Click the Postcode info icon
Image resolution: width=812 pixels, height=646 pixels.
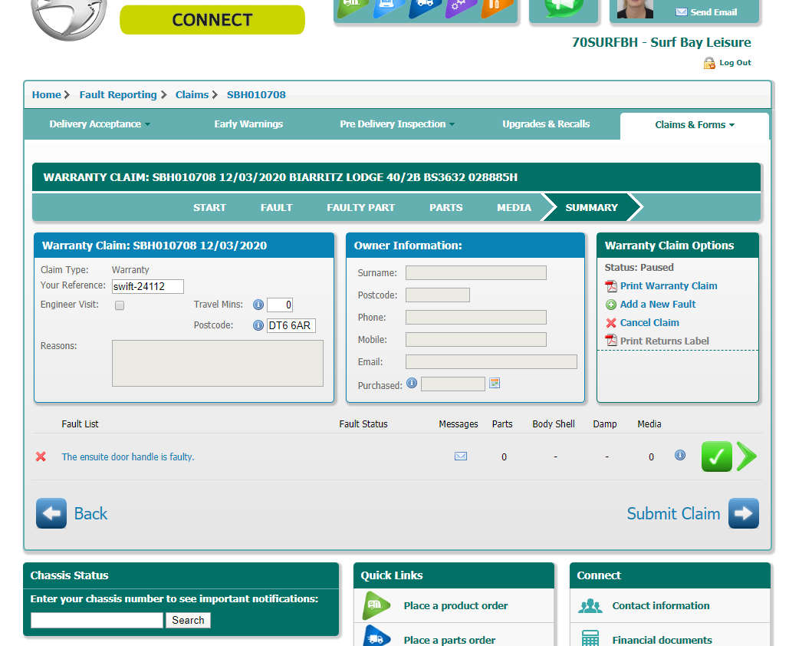[258, 325]
